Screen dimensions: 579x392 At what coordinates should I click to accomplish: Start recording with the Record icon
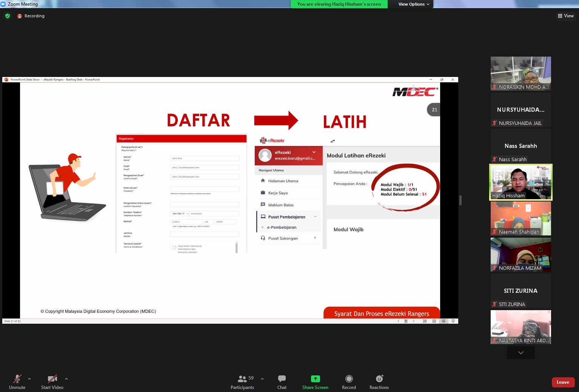click(349, 379)
